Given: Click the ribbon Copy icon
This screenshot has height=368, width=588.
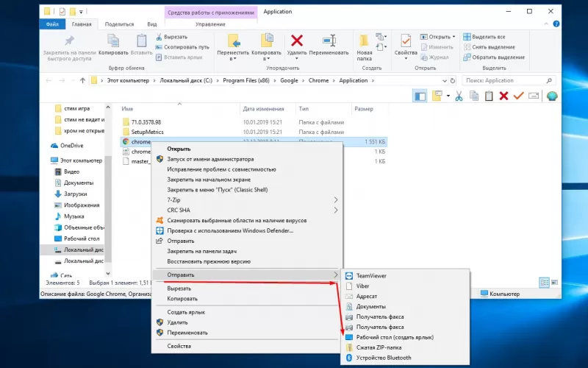Looking at the screenshot, I should pyautogui.click(x=113, y=40).
